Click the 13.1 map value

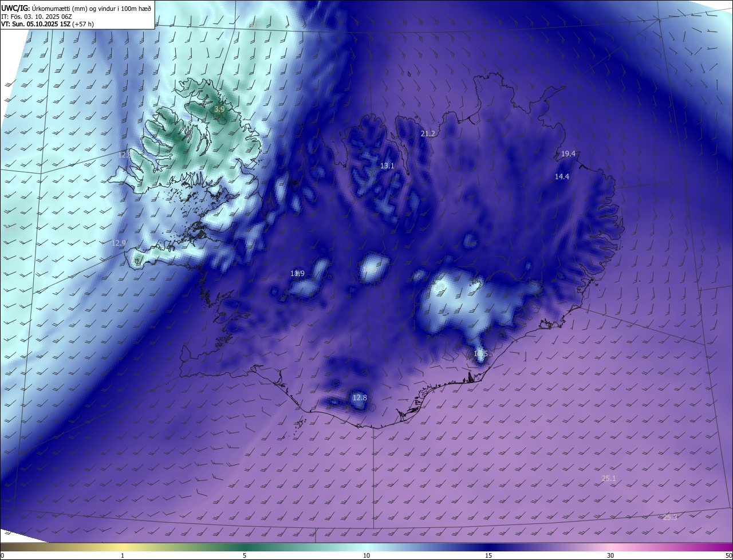(x=387, y=165)
